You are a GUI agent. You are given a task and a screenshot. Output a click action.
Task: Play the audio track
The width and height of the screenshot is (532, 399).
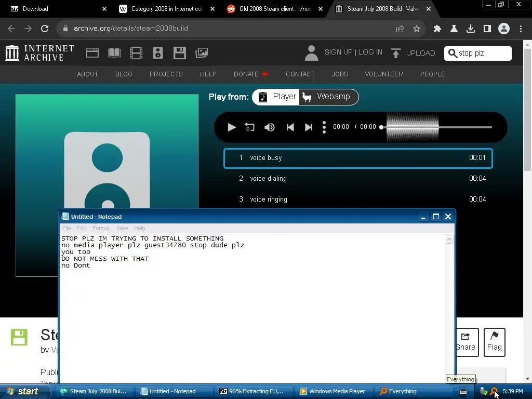tap(231, 127)
